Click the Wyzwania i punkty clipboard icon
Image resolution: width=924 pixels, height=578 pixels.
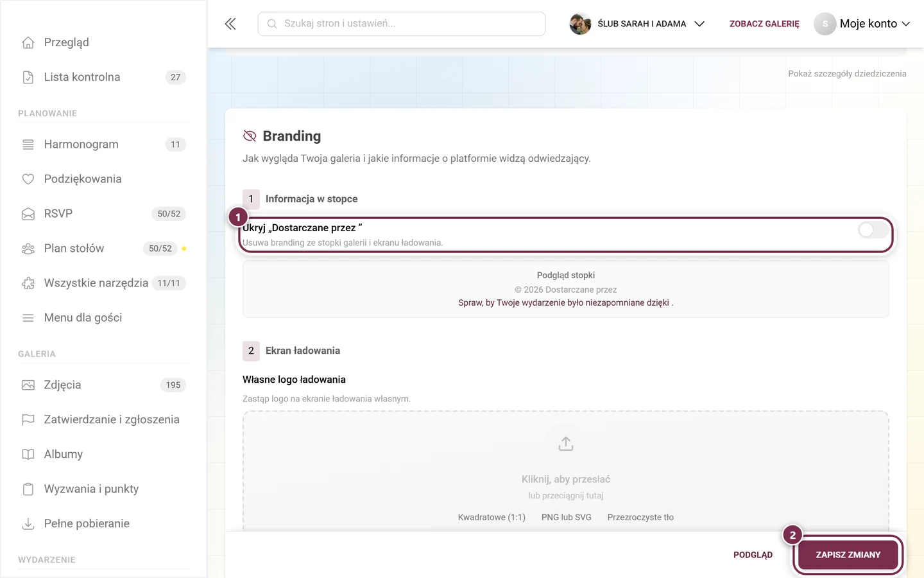tap(28, 489)
